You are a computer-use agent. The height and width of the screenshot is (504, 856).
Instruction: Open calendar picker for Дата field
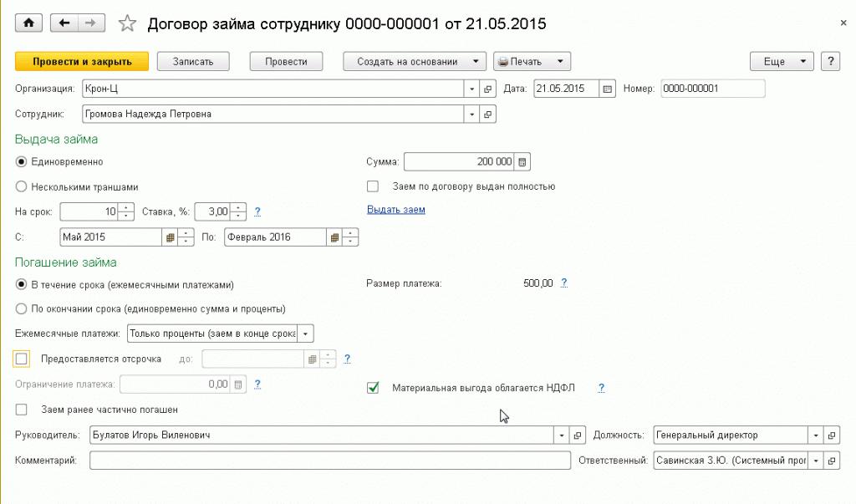(607, 89)
